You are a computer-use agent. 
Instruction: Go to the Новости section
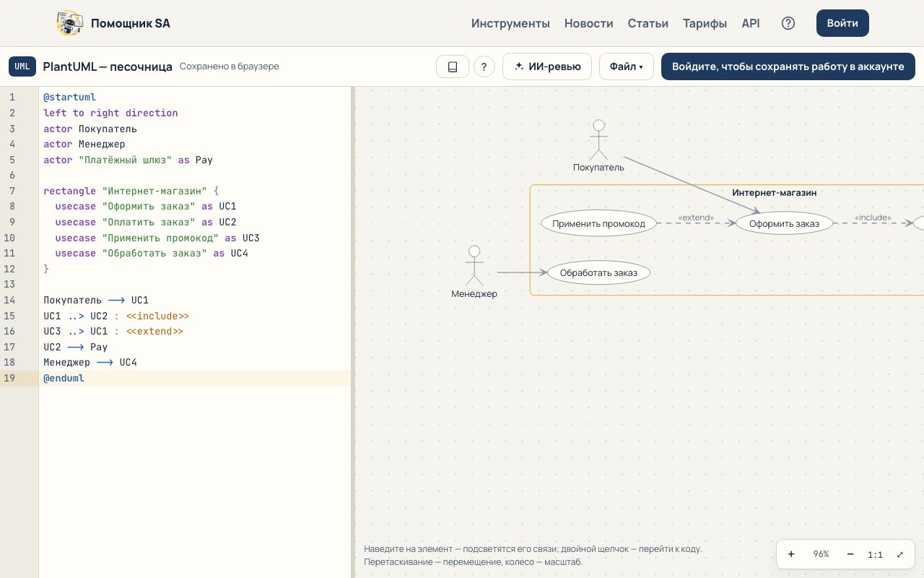[x=589, y=23]
